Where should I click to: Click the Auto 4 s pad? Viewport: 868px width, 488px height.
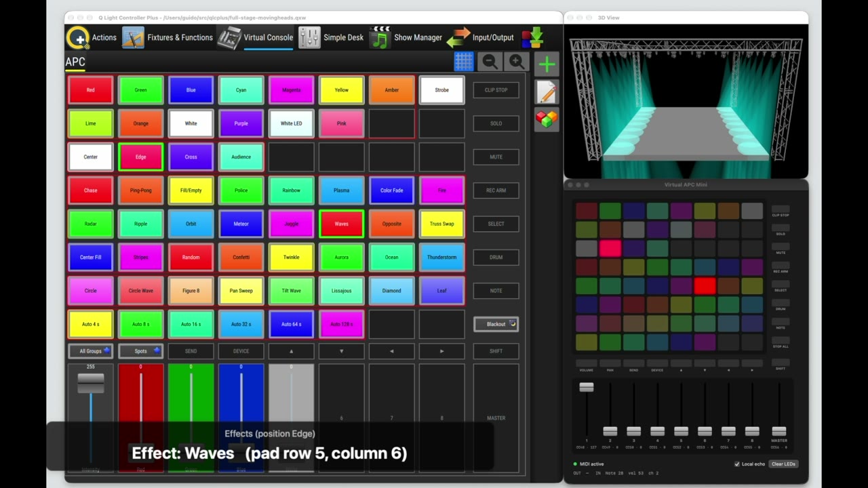pos(91,324)
